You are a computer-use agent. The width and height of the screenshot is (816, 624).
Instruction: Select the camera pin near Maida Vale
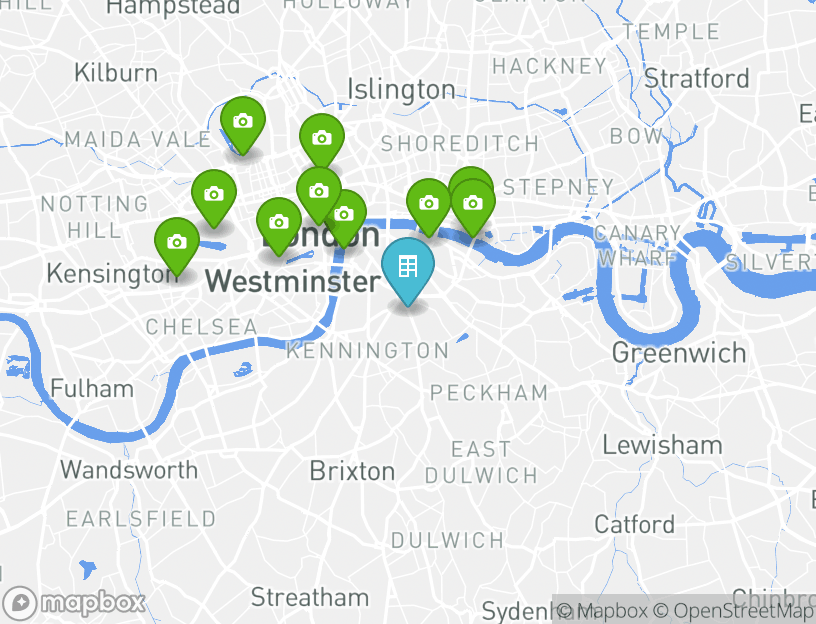243,125
